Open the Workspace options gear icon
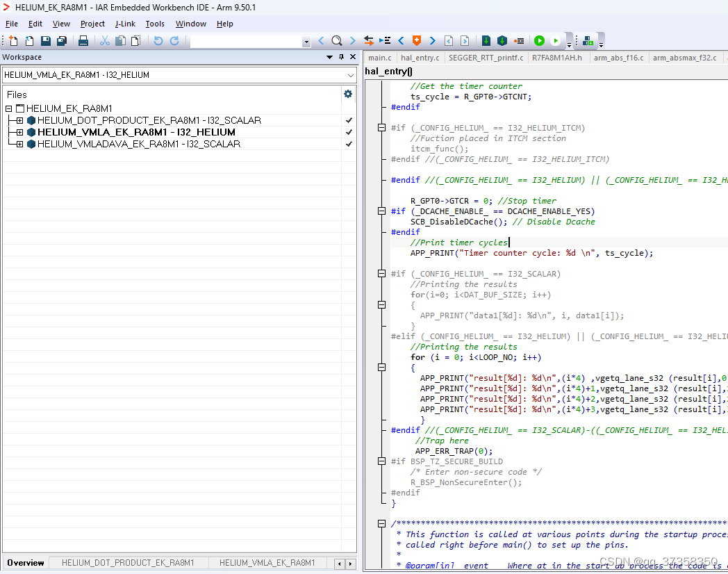 (x=348, y=95)
